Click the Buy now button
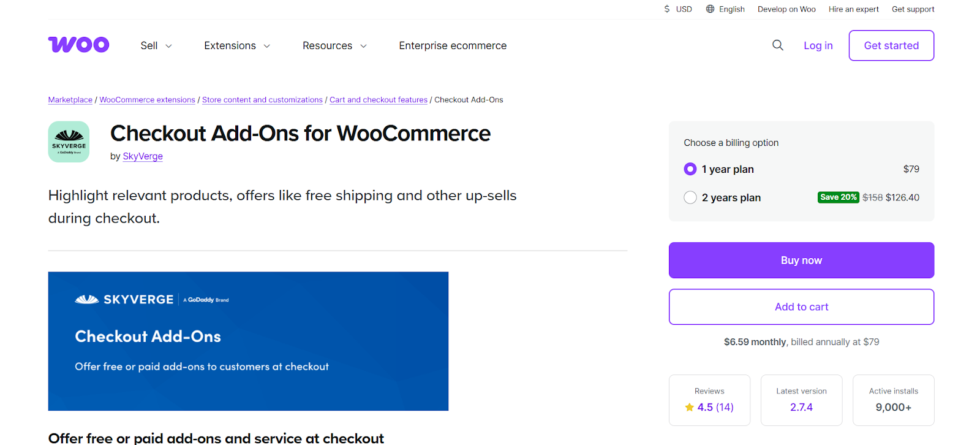Screen dimensions: 980x445 pos(801,261)
